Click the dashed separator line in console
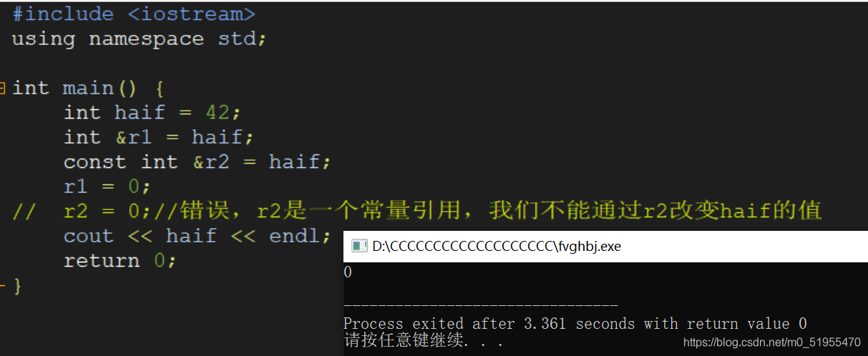868x356 pixels. click(x=480, y=305)
